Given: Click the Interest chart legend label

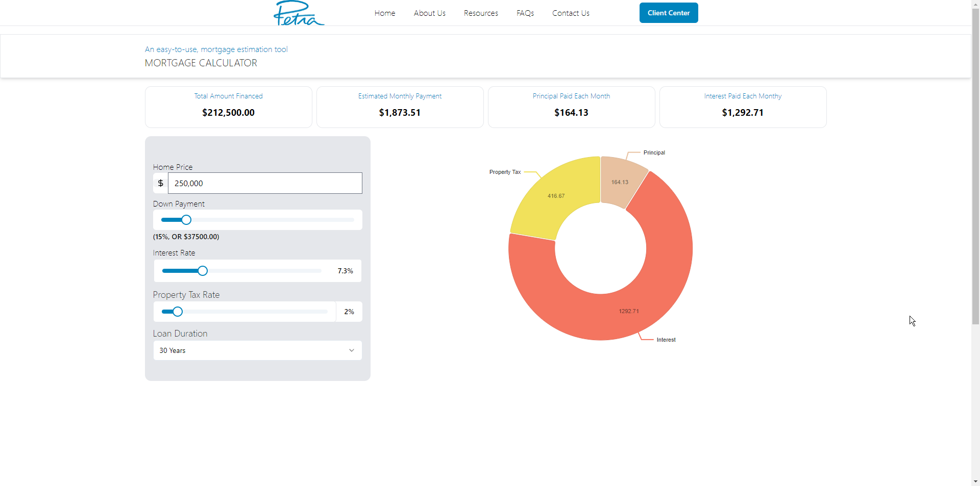Looking at the screenshot, I should point(666,340).
